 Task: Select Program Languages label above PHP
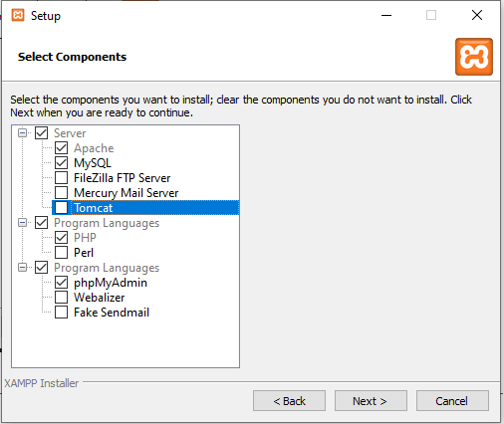[107, 223]
